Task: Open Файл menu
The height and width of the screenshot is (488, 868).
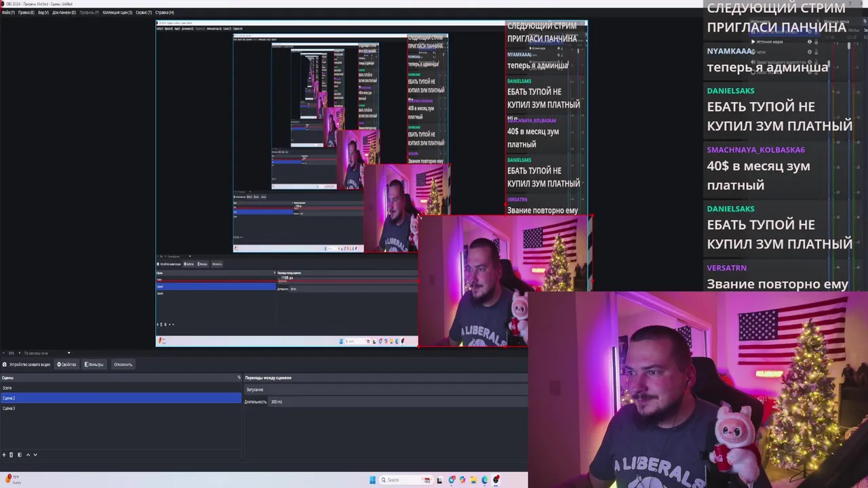Action: (8, 12)
